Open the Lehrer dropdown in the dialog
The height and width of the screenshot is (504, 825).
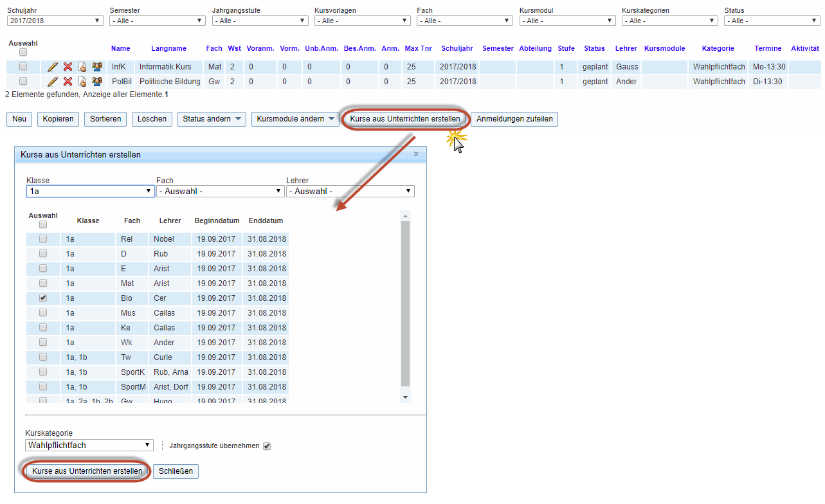click(350, 191)
